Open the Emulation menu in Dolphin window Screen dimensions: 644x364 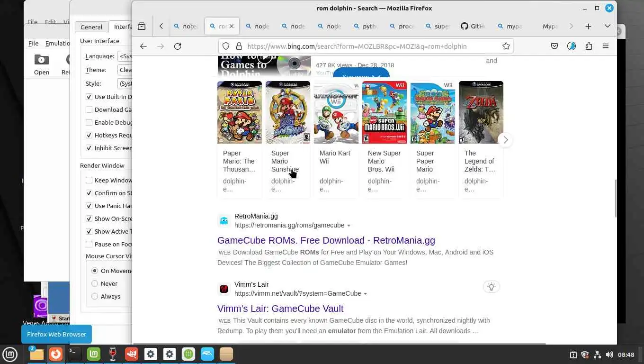tap(57, 43)
